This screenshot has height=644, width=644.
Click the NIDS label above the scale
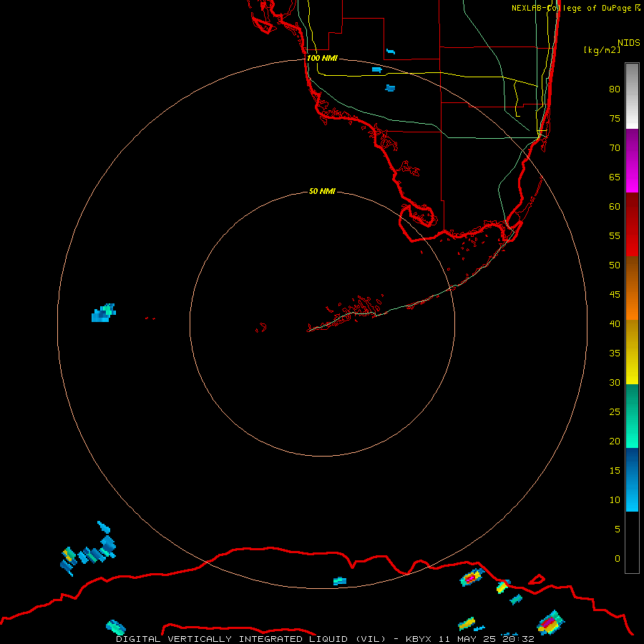click(x=629, y=43)
